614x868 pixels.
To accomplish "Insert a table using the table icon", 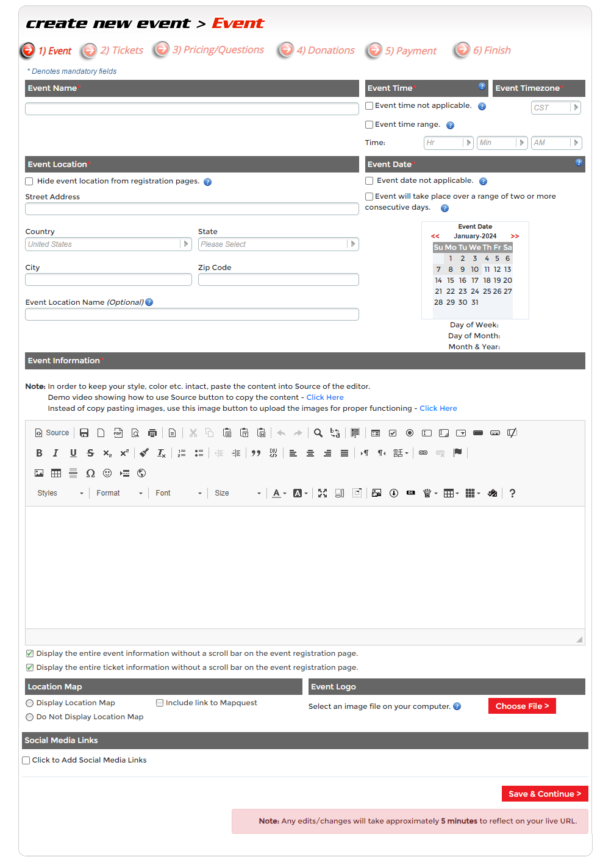I will 56,473.
